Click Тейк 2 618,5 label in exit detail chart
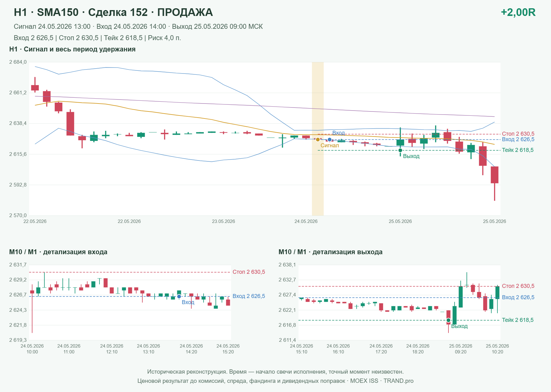 pos(518,320)
